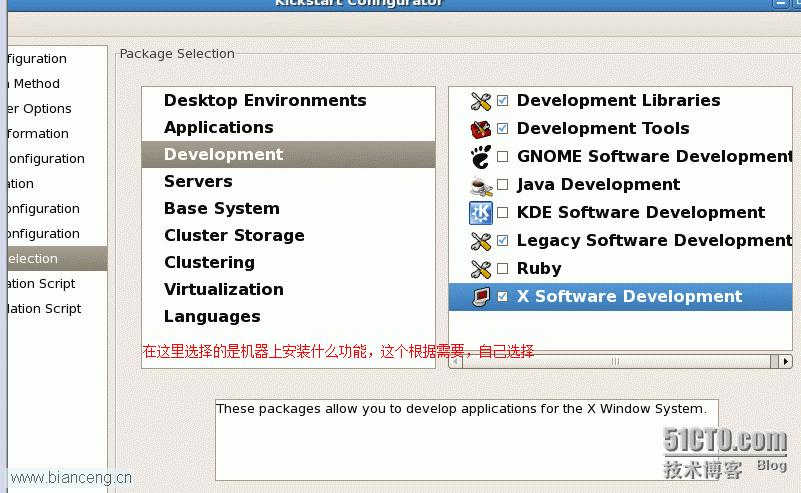Viewport: 801px width, 493px height.
Task: Uncheck the X Software Development checkbox
Action: click(x=503, y=296)
